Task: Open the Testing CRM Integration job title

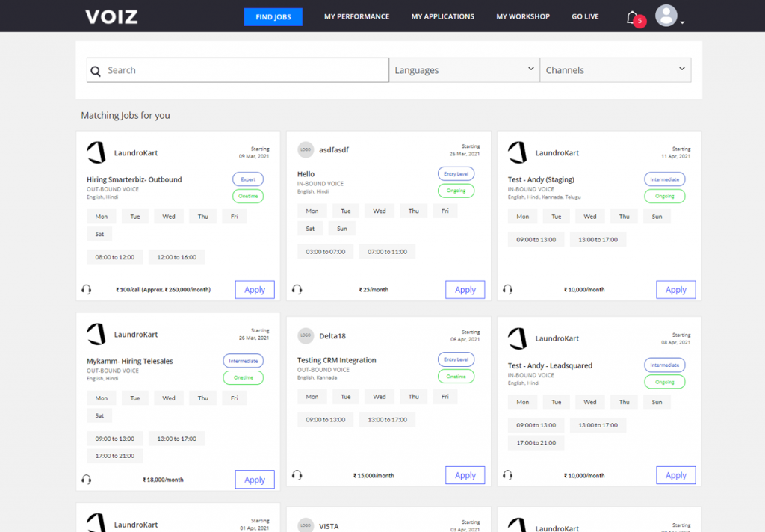Action: [x=337, y=360]
